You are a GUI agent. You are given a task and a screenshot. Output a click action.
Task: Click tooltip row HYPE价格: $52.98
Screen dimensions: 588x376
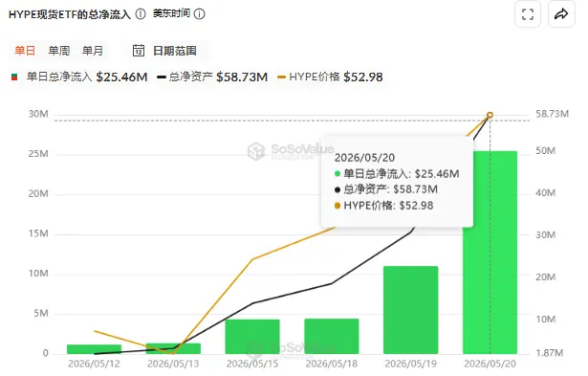[383, 206]
